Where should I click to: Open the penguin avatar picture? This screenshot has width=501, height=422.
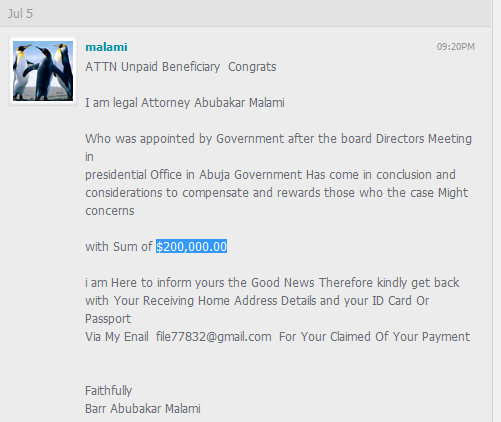[43, 71]
